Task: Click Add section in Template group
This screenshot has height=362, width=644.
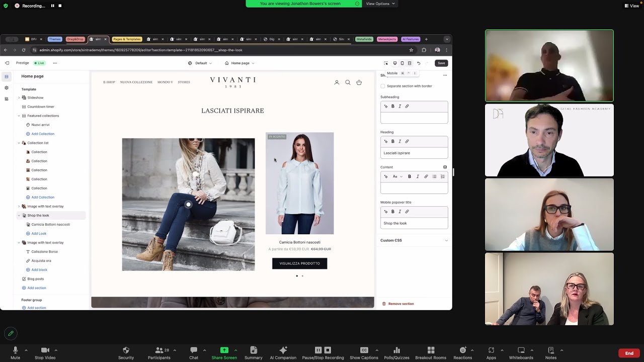Action: click(x=34, y=288)
